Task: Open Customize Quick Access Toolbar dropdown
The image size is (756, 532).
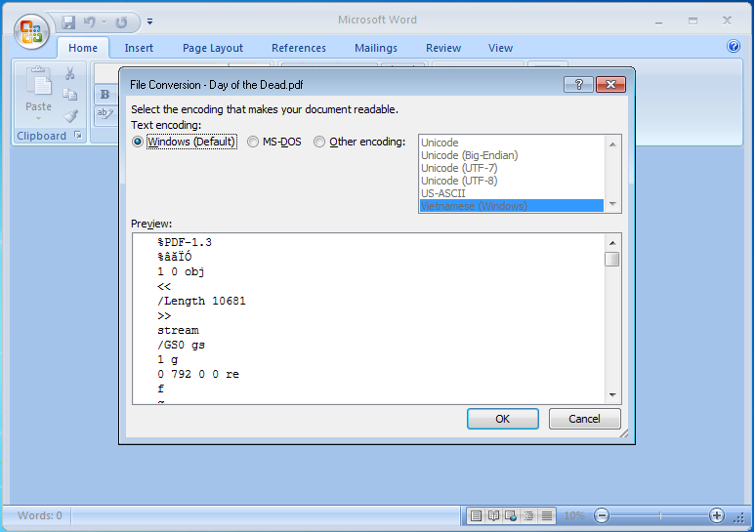Action: click(150, 21)
